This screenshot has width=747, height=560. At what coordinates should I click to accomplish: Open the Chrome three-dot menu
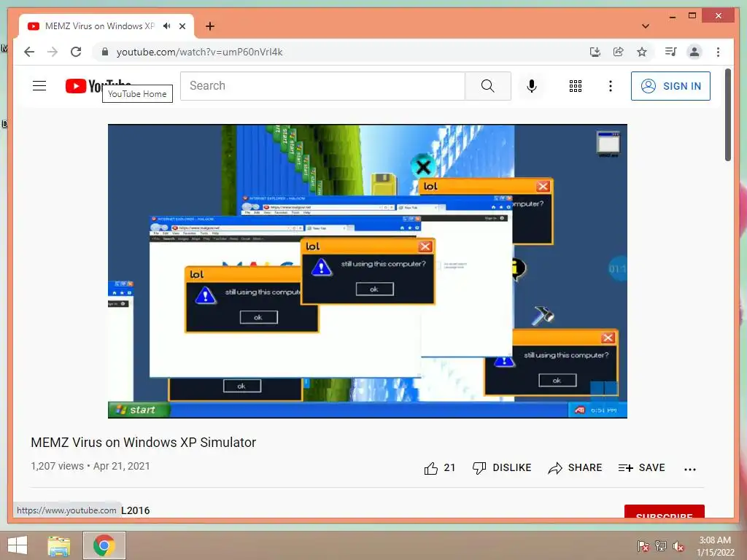click(718, 52)
